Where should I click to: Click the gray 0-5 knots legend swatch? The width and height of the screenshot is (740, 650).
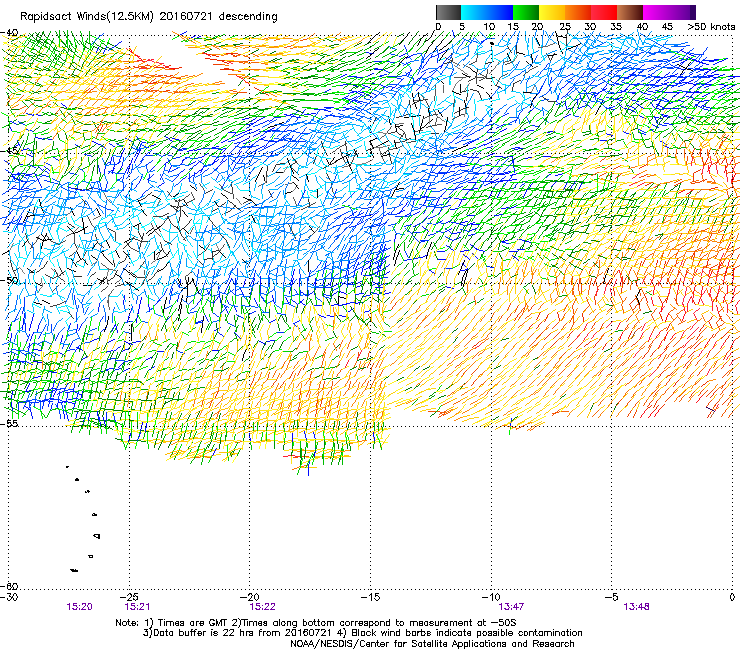tap(449, 12)
